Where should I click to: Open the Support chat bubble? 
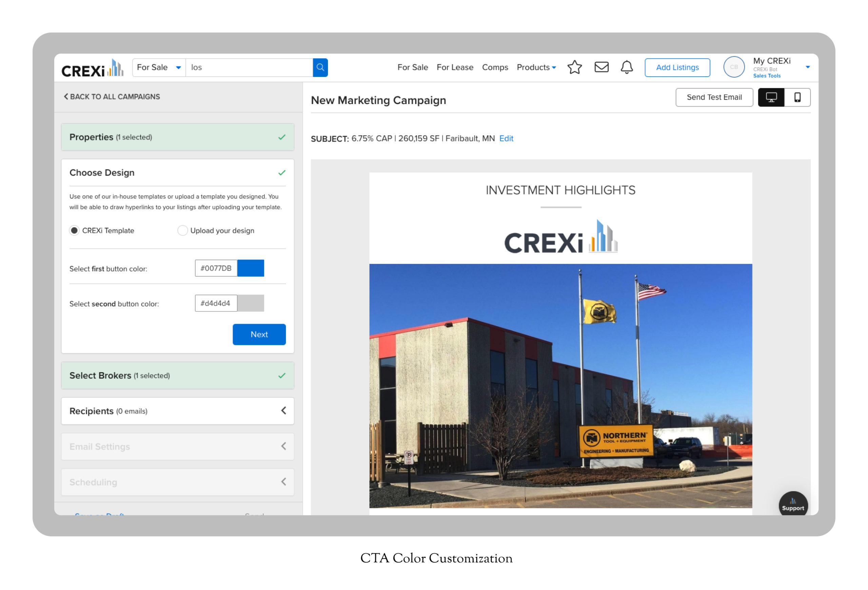tap(792, 504)
